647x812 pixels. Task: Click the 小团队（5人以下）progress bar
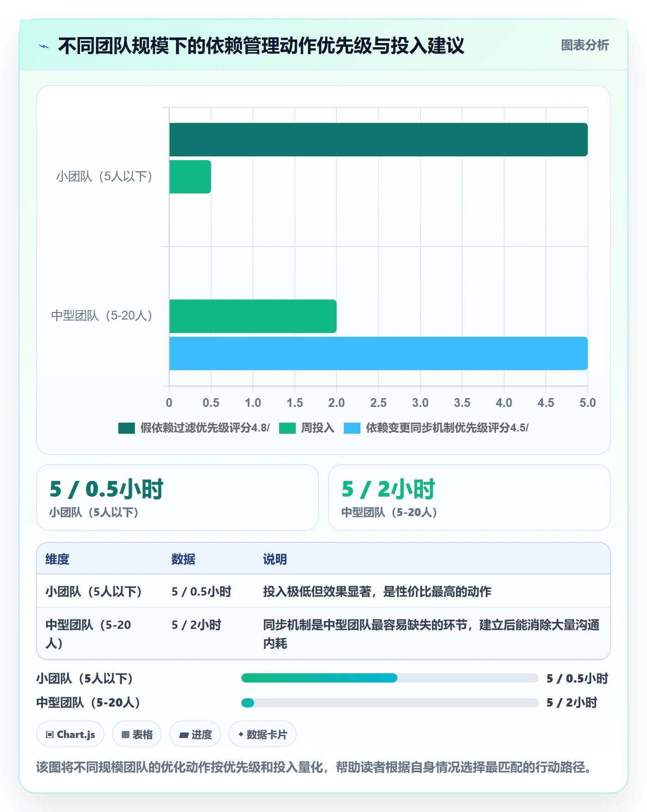pos(390,678)
